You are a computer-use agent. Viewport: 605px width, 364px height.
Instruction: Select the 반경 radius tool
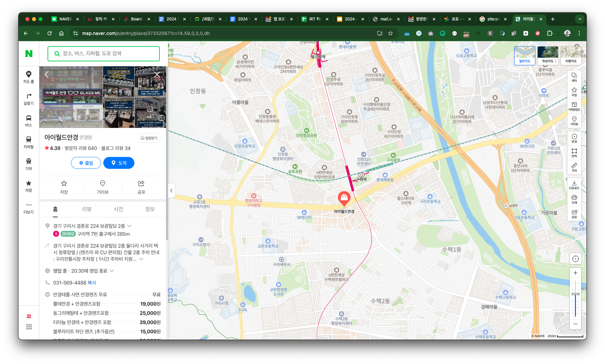(x=574, y=138)
